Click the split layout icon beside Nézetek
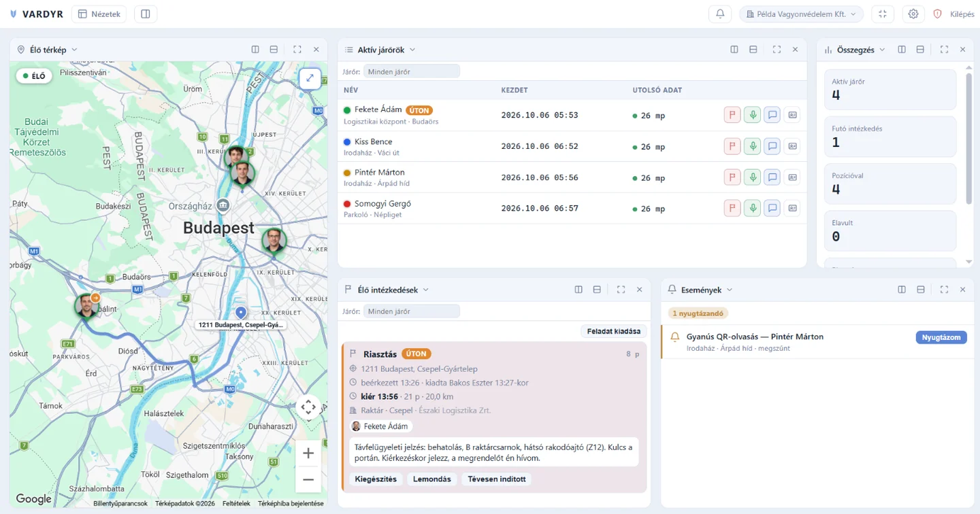The width and height of the screenshot is (980, 514). (145, 14)
